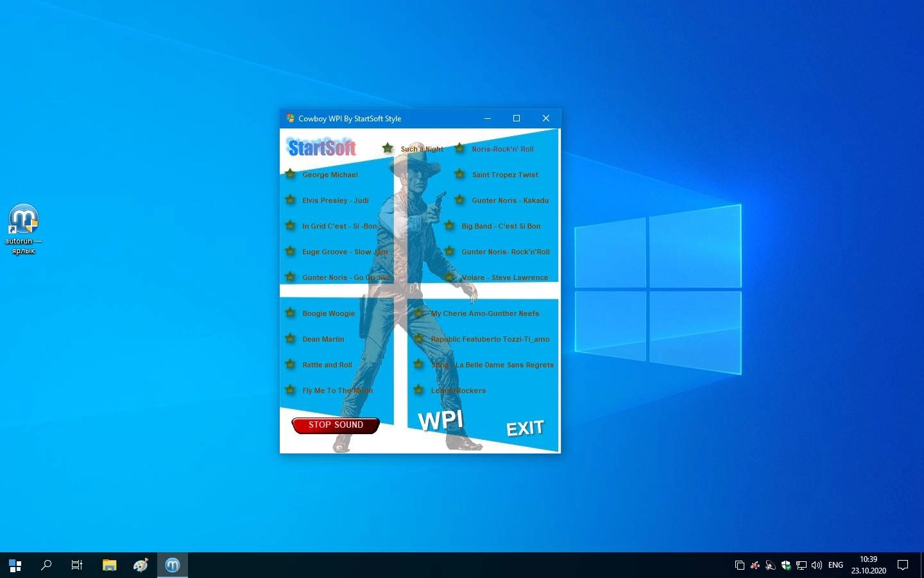Minimize the Cowboy WPI window
This screenshot has width=924, height=578.
pyautogui.click(x=488, y=118)
